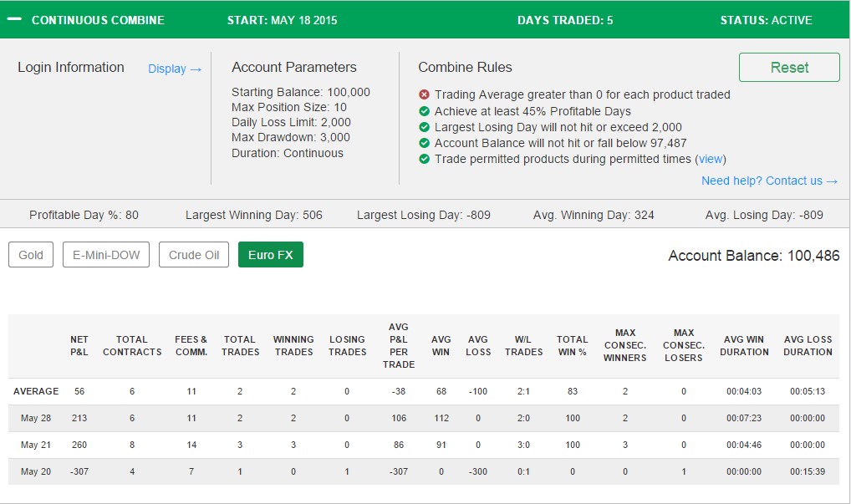Click green check icon beside Trade permitted products
The height and width of the screenshot is (504, 851).
coord(424,159)
